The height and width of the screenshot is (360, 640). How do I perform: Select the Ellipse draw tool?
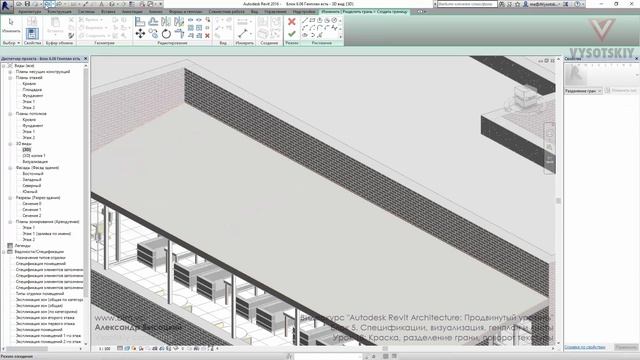305,35
